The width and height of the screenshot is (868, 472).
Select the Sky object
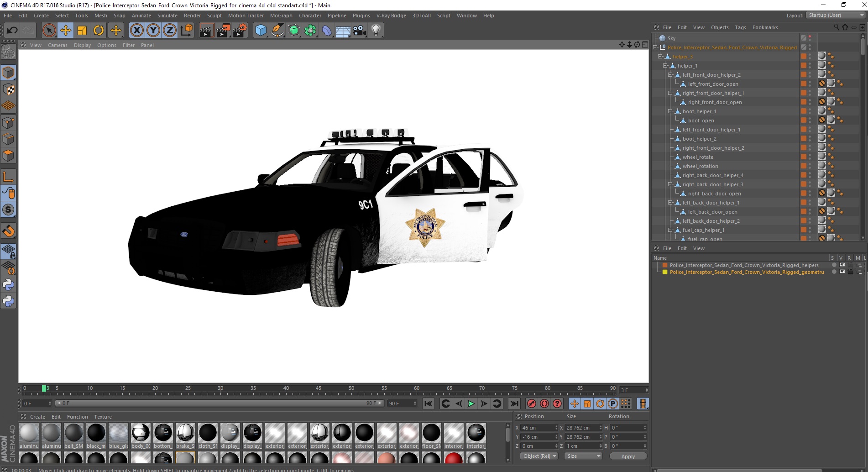click(x=671, y=38)
